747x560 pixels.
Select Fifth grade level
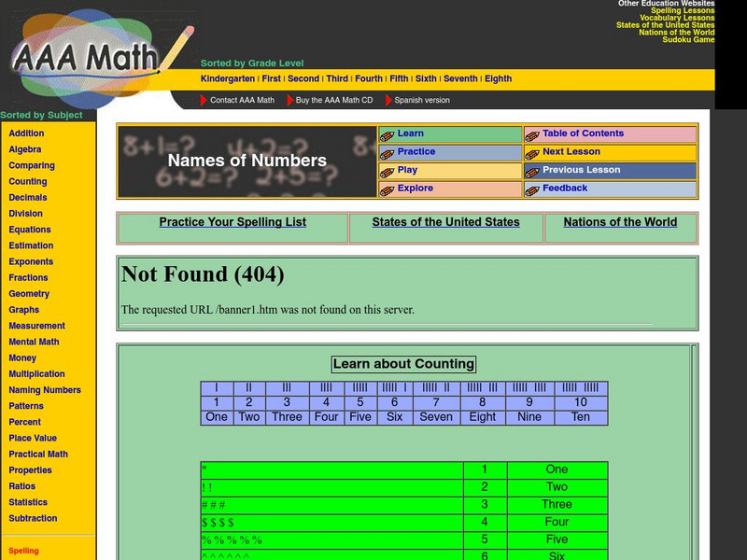pyautogui.click(x=399, y=78)
